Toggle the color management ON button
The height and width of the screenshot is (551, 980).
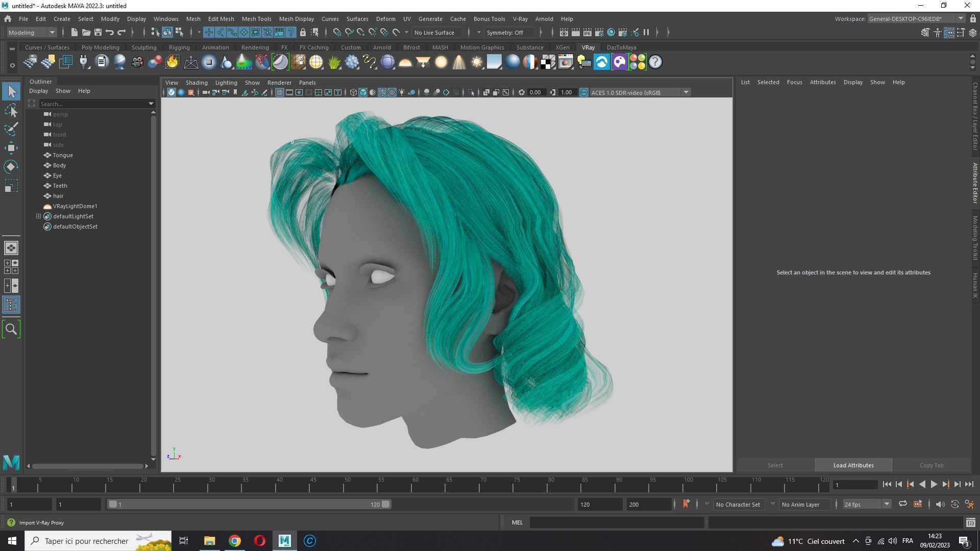[x=583, y=92]
